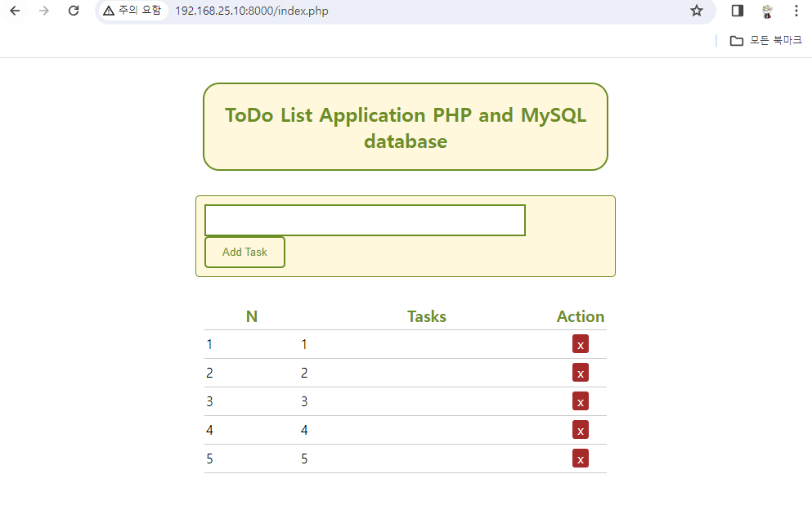The image size is (812, 519).
Task: Click the address bar URL 192.168.25.10:8000/index.php
Action: click(252, 11)
